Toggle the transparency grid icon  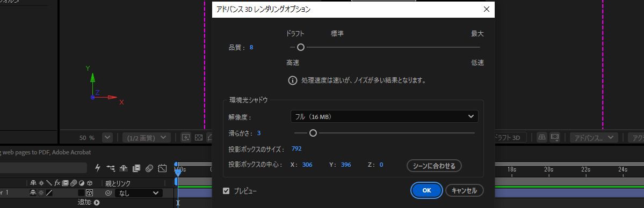click(199, 137)
